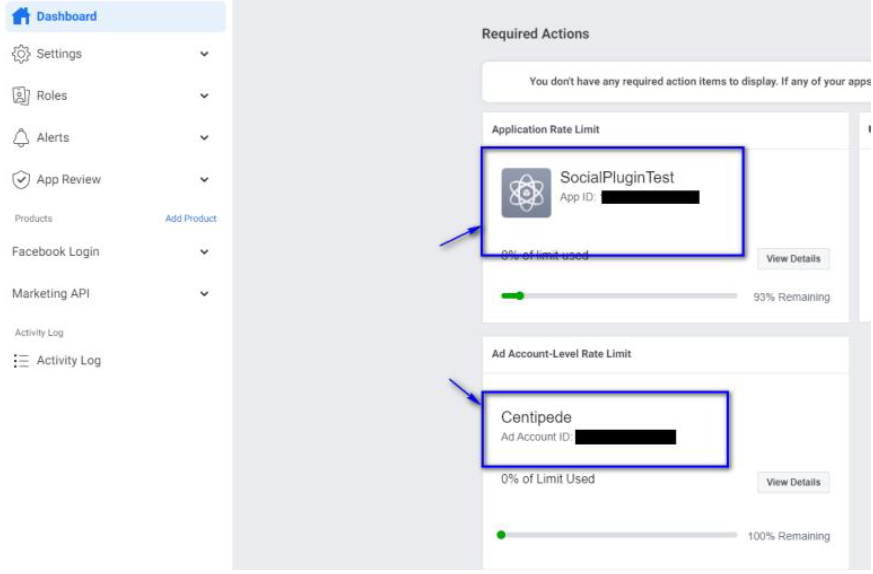Open the Activity Log menu item
Screen dimensions: 873x574
point(68,361)
